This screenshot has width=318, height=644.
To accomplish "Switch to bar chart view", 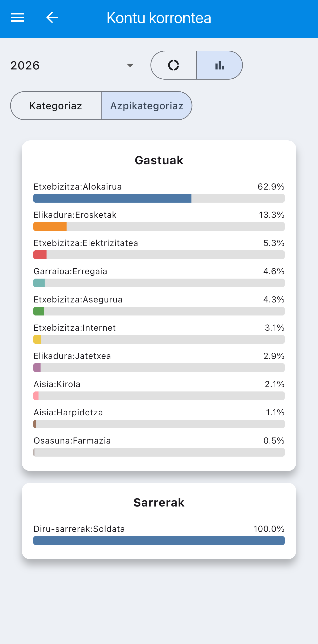I will [220, 65].
